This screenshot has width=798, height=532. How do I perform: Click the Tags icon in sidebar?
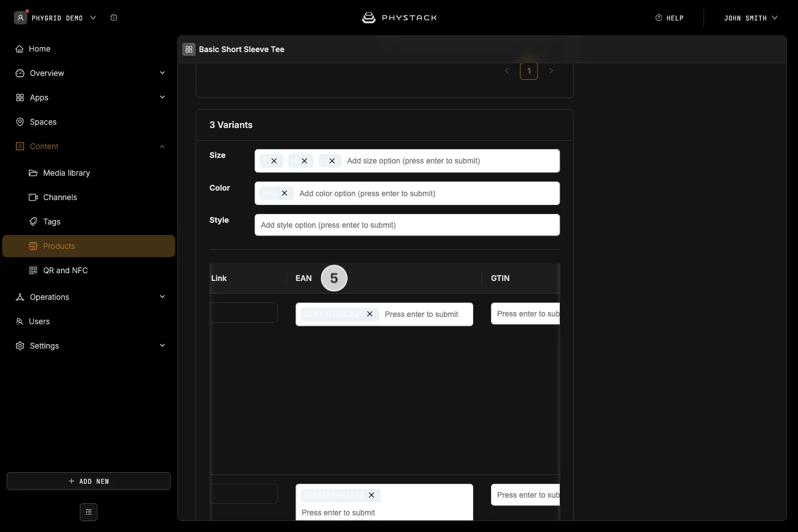pos(33,222)
